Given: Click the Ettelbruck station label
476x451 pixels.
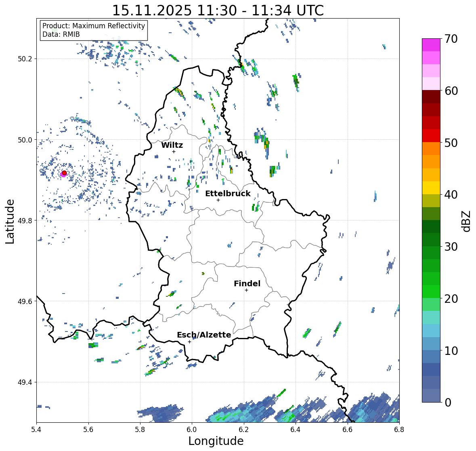Looking at the screenshot, I should [x=228, y=194].
